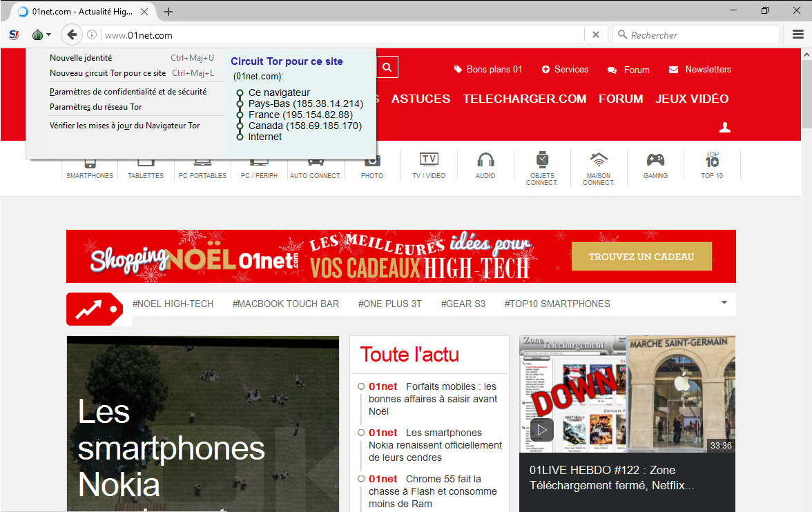Open the user account icon on 01net
The height and width of the screenshot is (512, 812).
[725, 128]
